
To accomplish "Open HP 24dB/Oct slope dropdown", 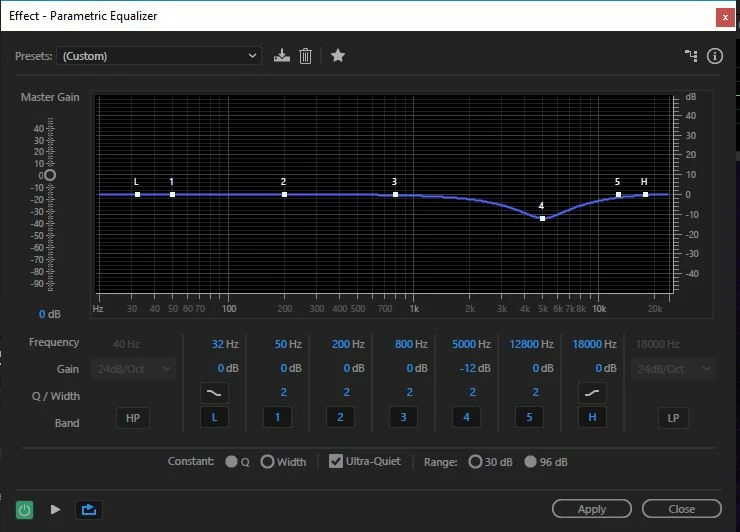I will [x=134, y=369].
